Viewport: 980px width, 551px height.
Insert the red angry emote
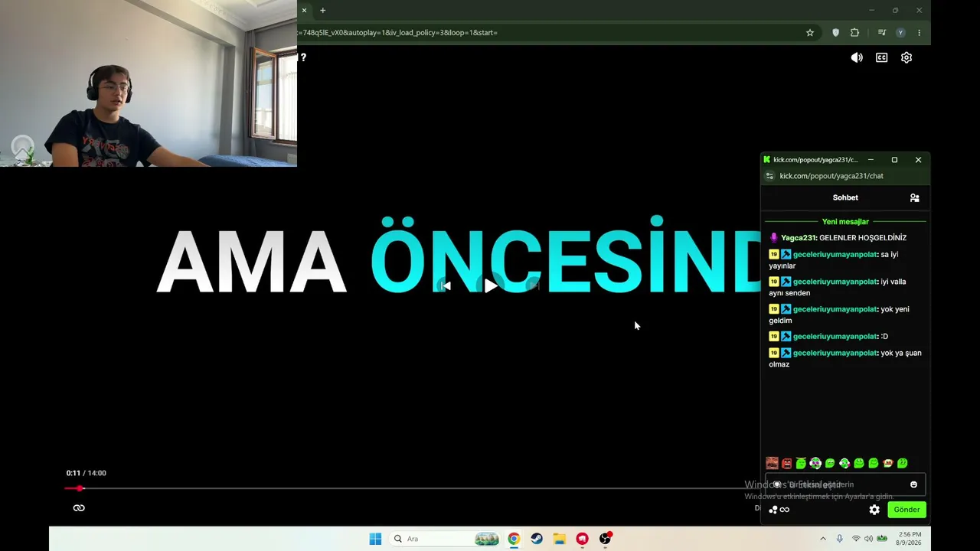click(786, 463)
